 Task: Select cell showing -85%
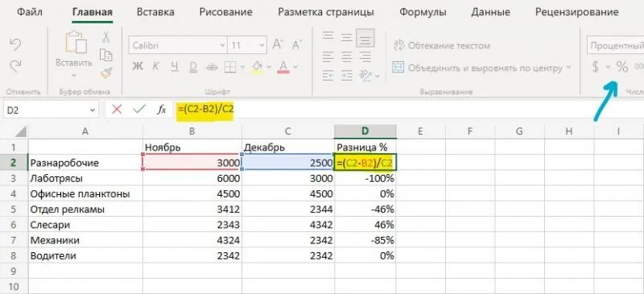coord(365,241)
